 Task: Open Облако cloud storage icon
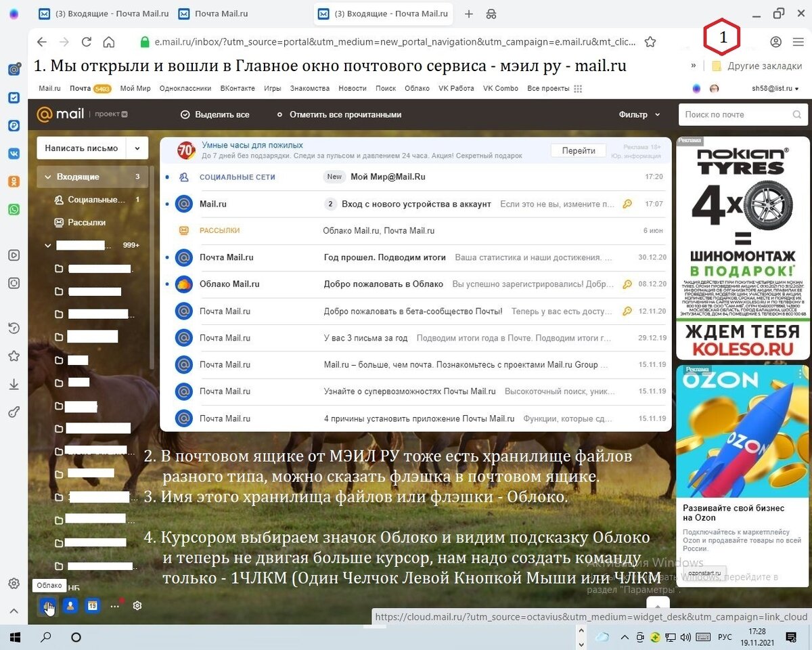pos(47,605)
